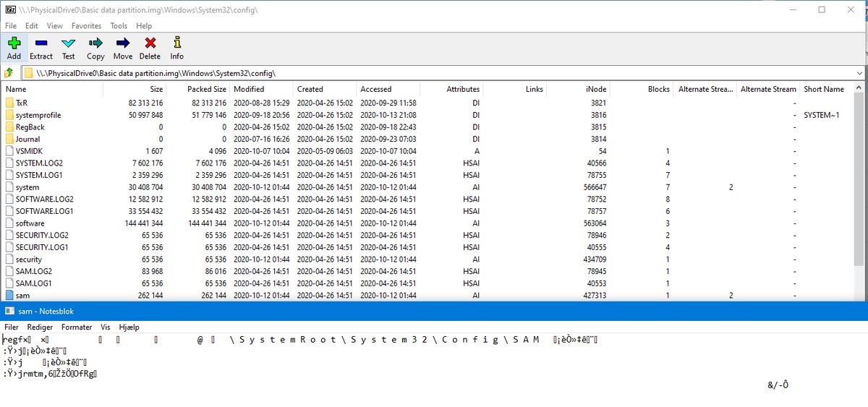
Task: Click the regf text line in Notepad
Action: pyautogui.click(x=299, y=340)
